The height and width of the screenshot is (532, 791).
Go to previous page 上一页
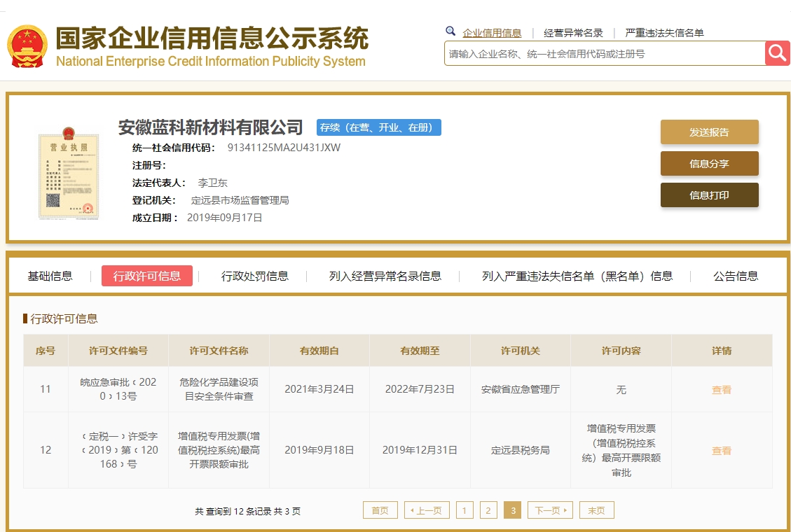pos(427,510)
